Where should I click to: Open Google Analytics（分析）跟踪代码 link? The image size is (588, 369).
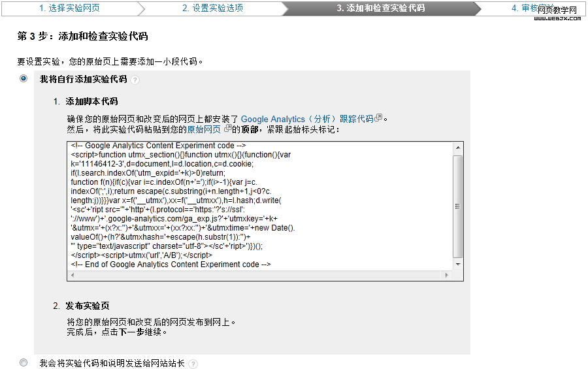307,119
